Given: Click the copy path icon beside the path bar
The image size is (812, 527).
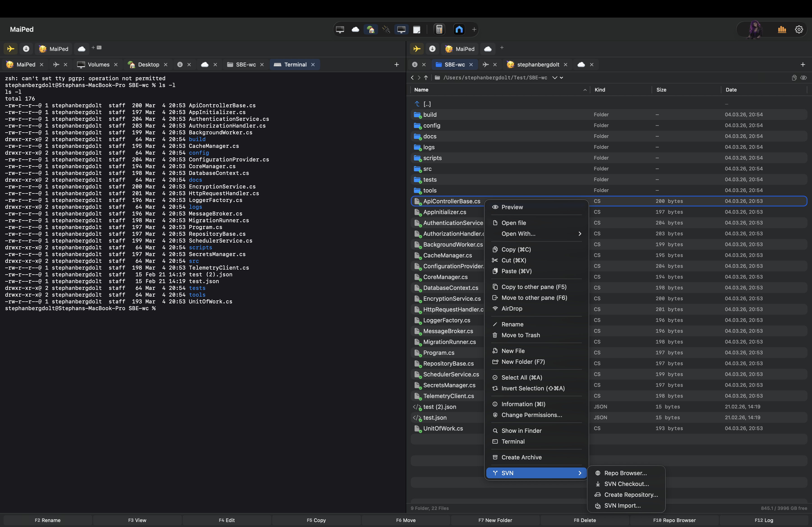Looking at the screenshot, I should coord(794,78).
